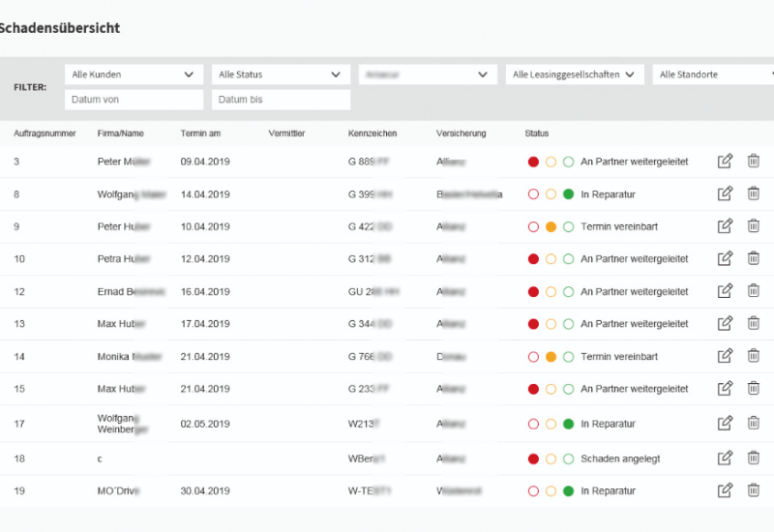774x532 pixels.
Task: Delete order number 8 using trash icon
Action: pos(753,193)
